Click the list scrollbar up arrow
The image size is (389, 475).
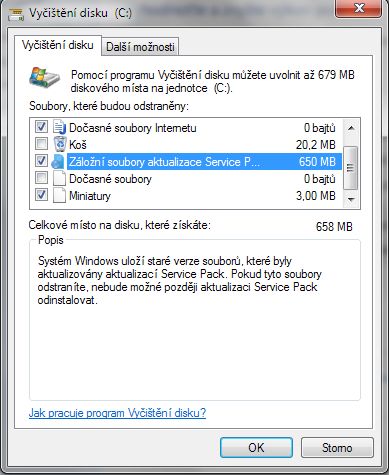point(351,128)
